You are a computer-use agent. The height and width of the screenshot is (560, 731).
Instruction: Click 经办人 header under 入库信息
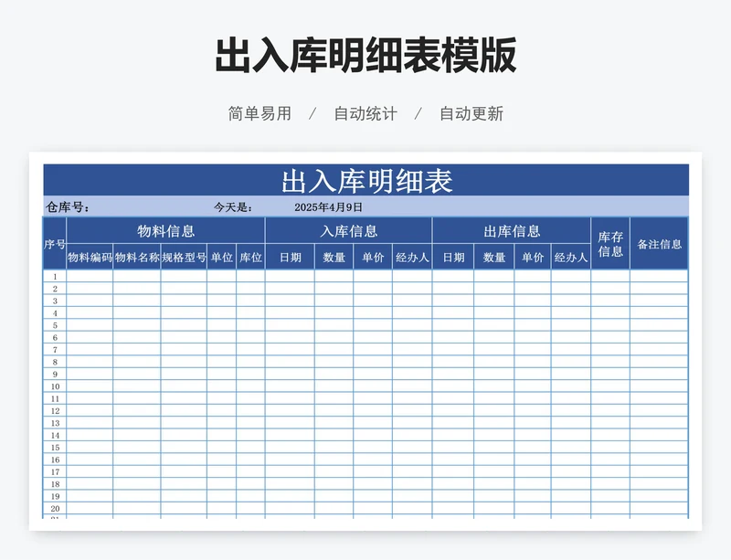(412, 257)
